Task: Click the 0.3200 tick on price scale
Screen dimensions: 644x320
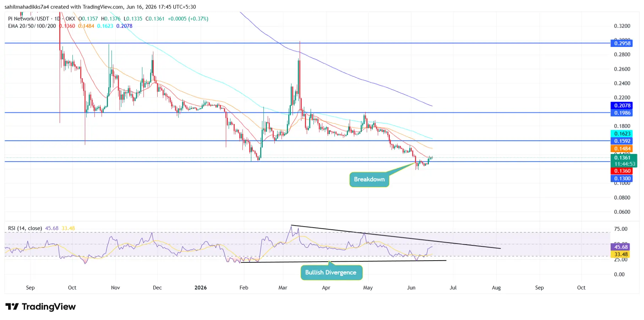Action: pyautogui.click(x=622, y=26)
